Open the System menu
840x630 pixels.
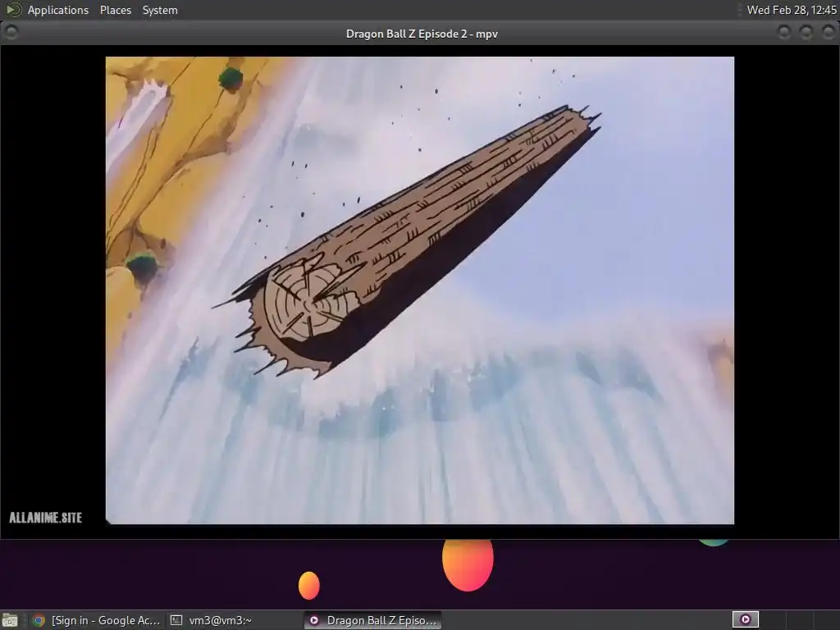160,10
